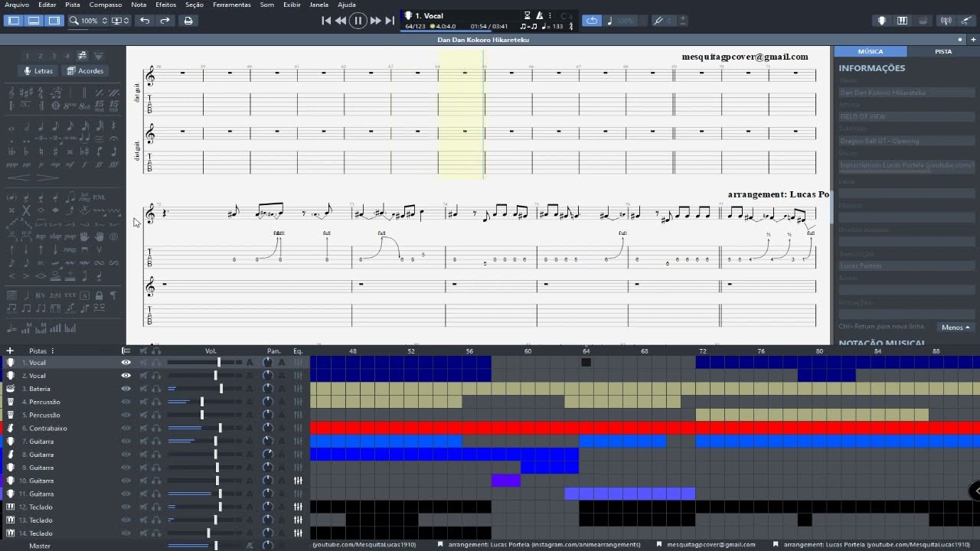Show the drums view
Image resolution: width=980 pixels, height=551 pixels.
click(x=923, y=21)
